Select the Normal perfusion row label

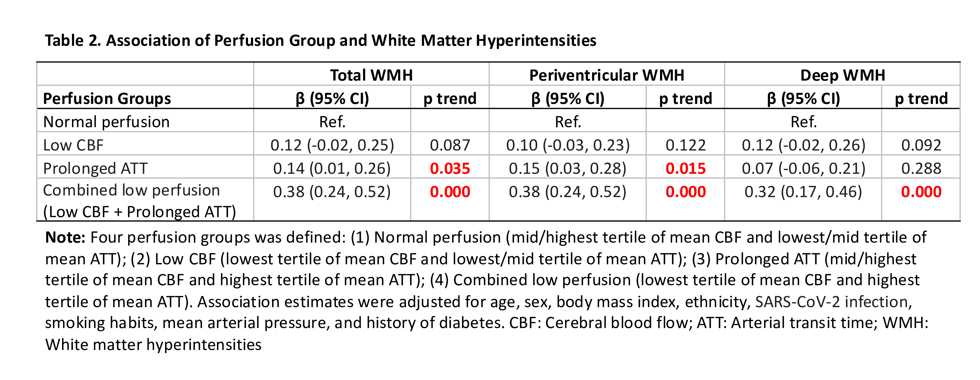(x=106, y=122)
